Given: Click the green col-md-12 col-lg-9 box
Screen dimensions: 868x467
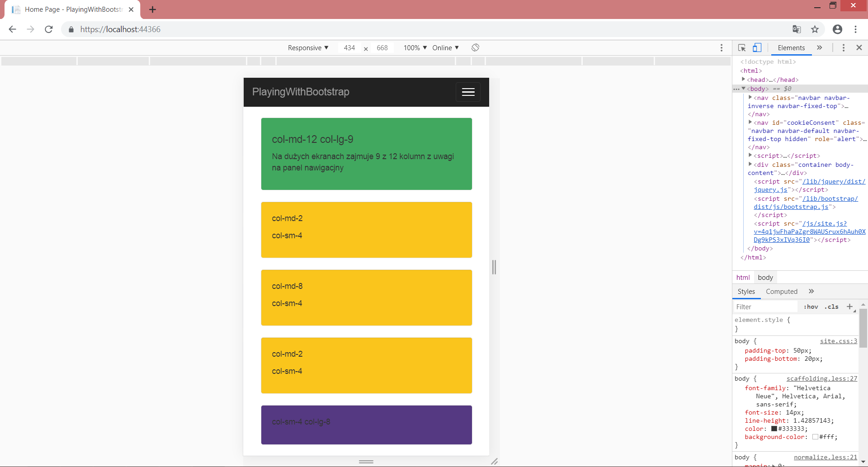Looking at the screenshot, I should coord(367,154).
